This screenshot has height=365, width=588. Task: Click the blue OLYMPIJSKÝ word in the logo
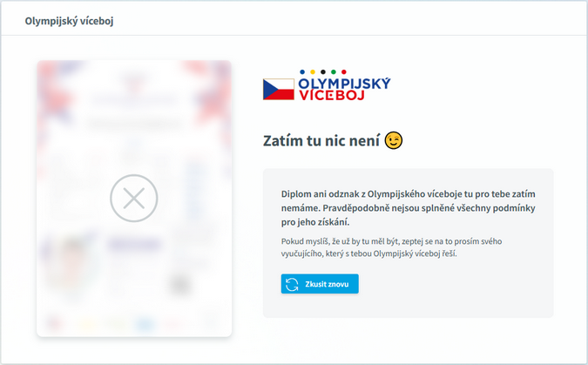click(x=344, y=84)
